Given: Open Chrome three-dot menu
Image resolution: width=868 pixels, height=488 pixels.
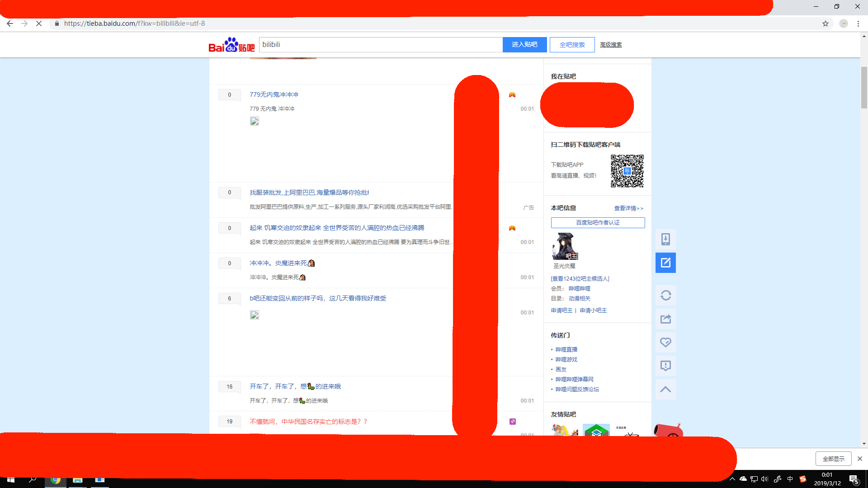Looking at the screenshot, I should click(x=858, y=23).
